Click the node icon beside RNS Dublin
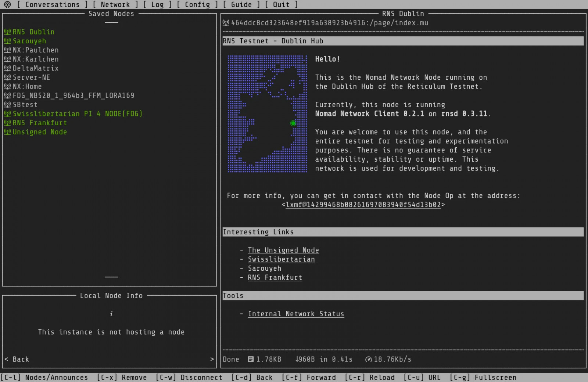 (7, 32)
